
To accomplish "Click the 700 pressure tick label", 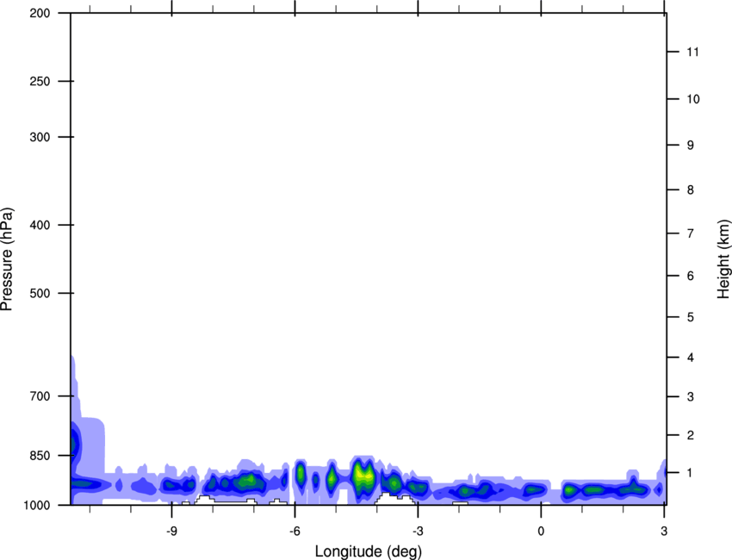I will (x=40, y=396).
